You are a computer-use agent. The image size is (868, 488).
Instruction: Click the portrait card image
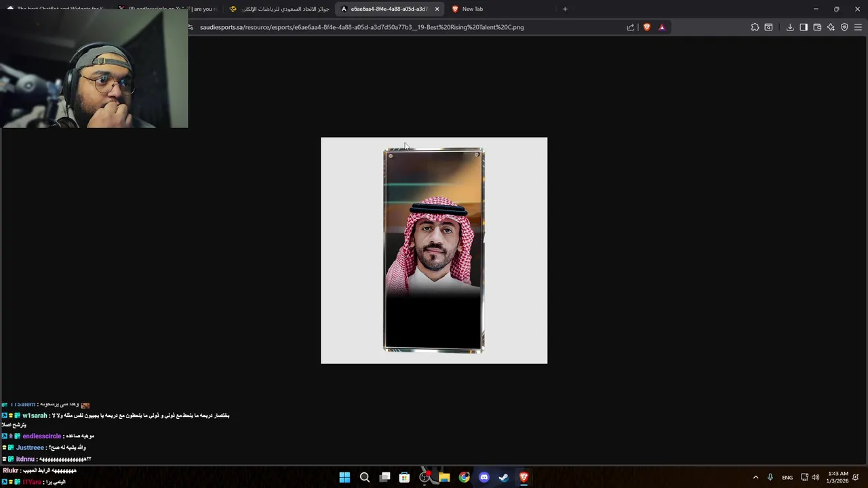click(434, 250)
